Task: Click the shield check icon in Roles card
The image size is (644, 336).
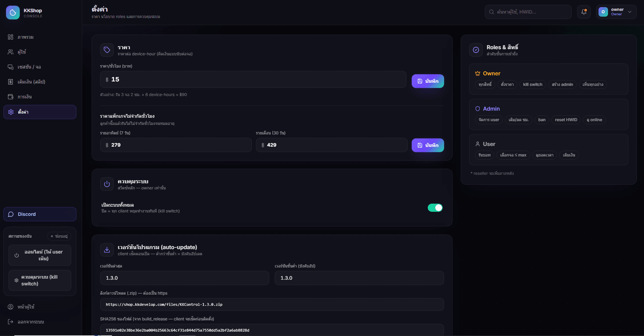Action: point(476,50)
